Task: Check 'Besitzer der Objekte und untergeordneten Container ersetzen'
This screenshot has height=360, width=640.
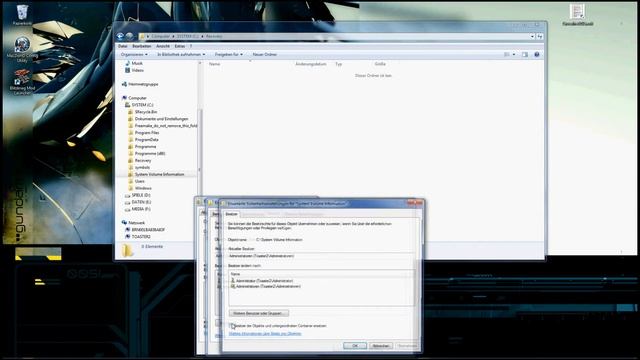Action: click(x=232, y=326)
